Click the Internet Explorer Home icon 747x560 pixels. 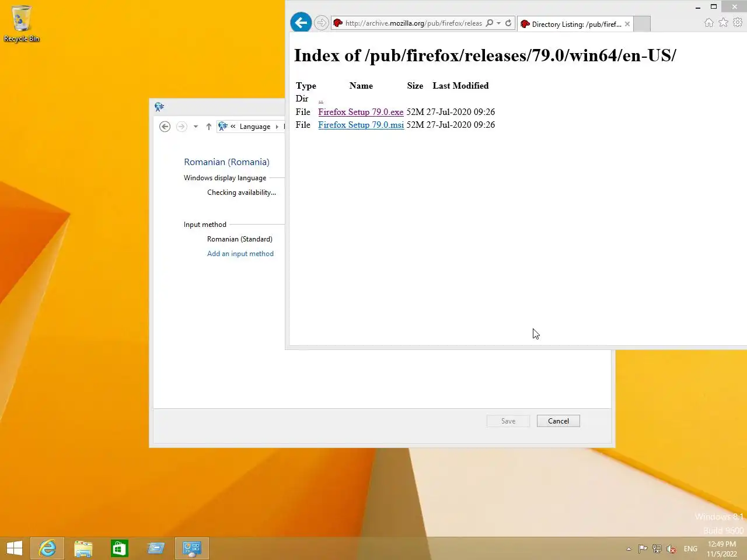click(x=708, y=22)
